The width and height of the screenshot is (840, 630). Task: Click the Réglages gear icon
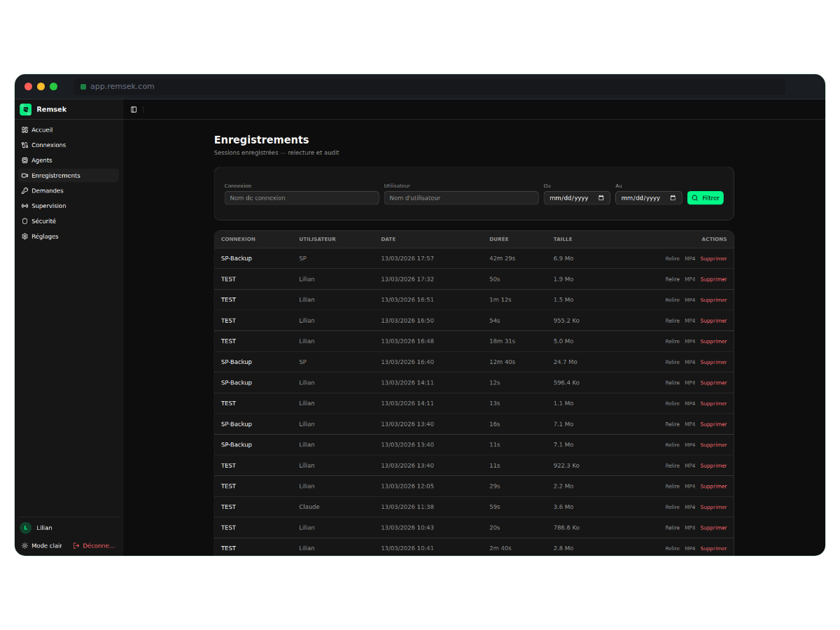point(25,237)
